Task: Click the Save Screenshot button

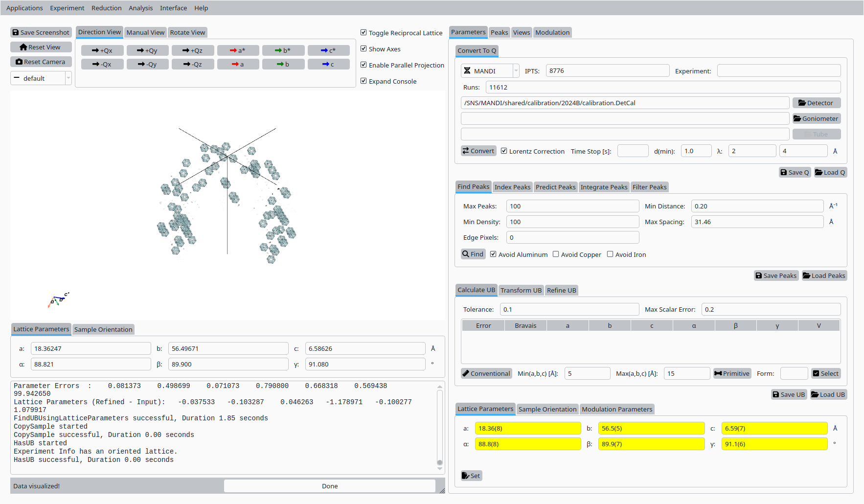Action: [41, 32]
